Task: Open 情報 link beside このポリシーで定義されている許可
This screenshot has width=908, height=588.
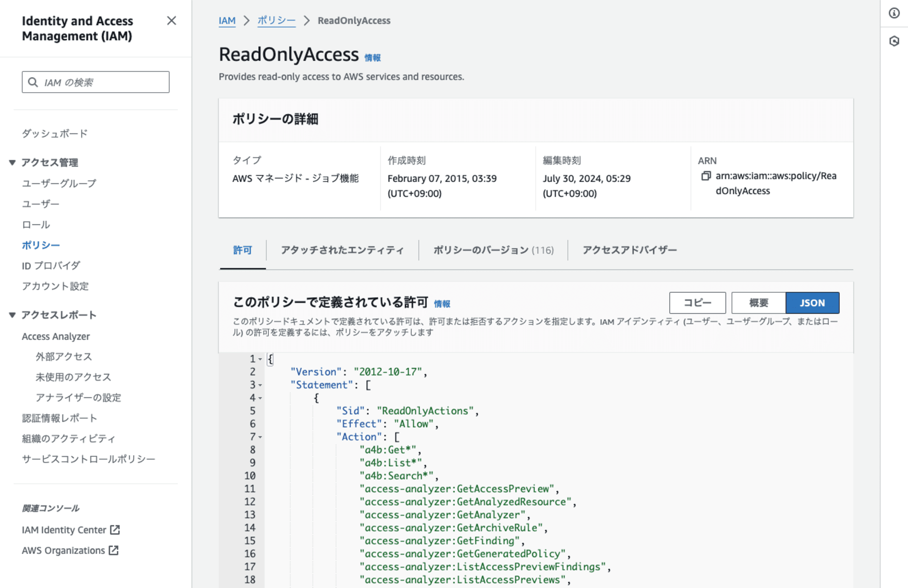Action: (442, 304)
